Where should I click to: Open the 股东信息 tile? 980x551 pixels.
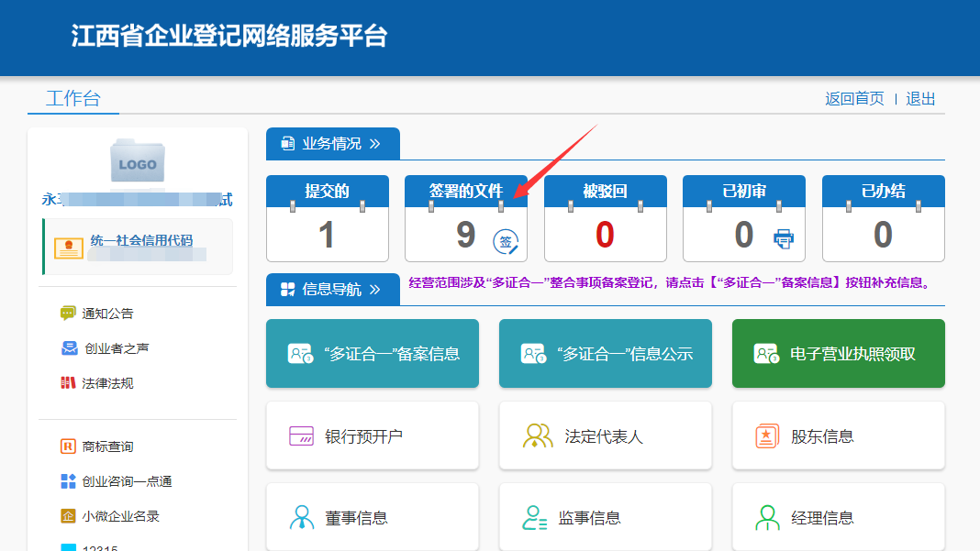(838, 435)
